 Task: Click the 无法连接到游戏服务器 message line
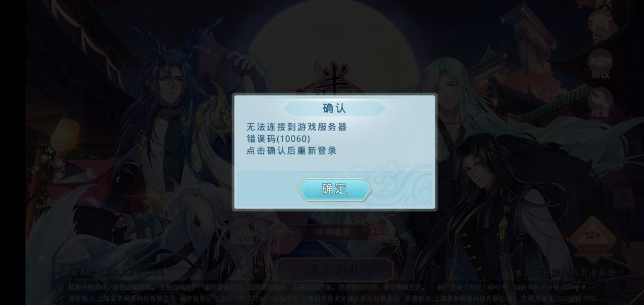[x=296, y=127]
